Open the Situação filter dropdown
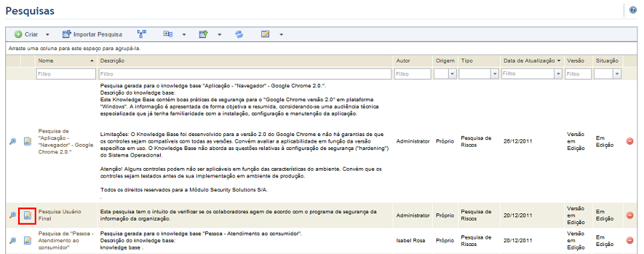The width and height of the screenshot is (644, 254). click(x=617, y=74)
